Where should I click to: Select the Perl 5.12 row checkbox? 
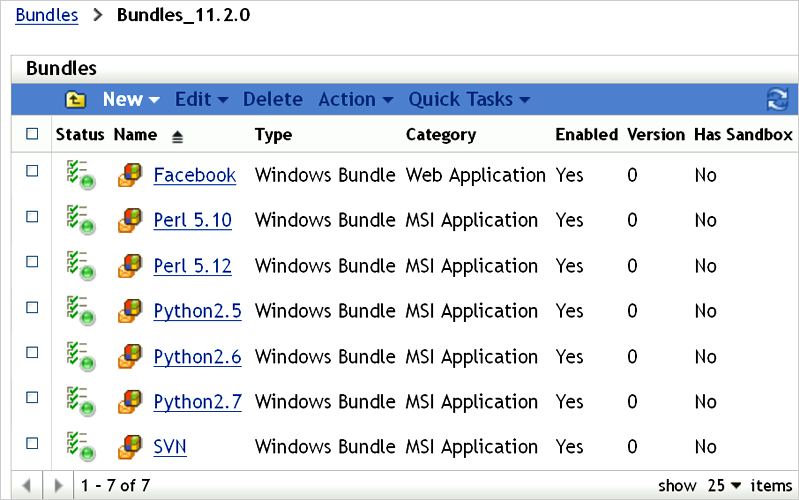pyautogui.click(x=32, y=261)
